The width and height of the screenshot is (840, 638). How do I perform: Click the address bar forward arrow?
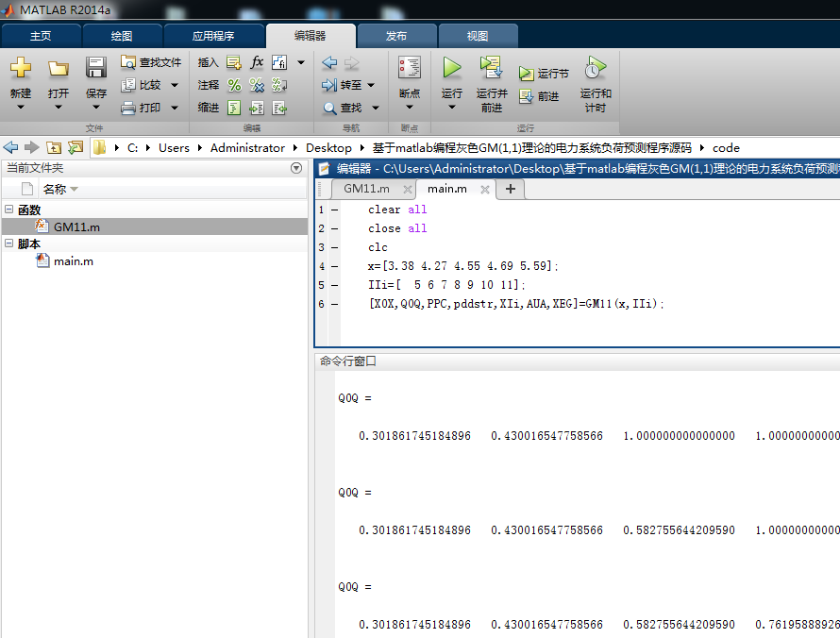(x=31, y=147)
